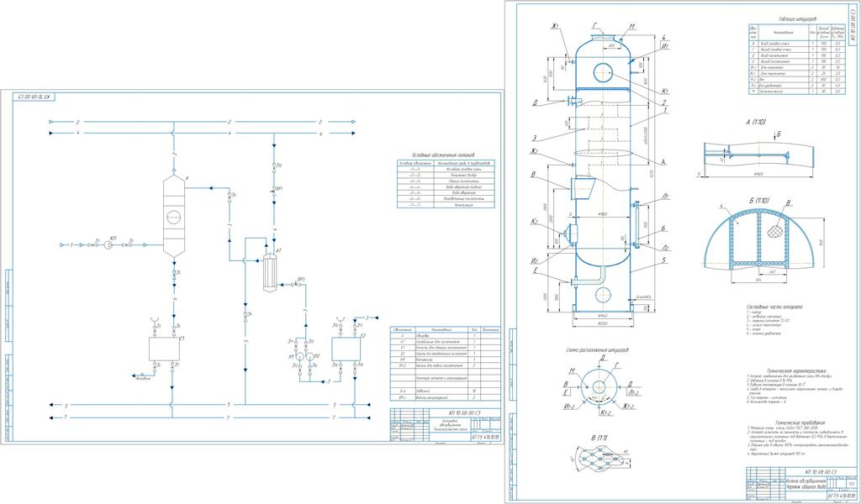861x504 pixels.
Task: Click the BP1 control valve label
Action: pos(279,188)
